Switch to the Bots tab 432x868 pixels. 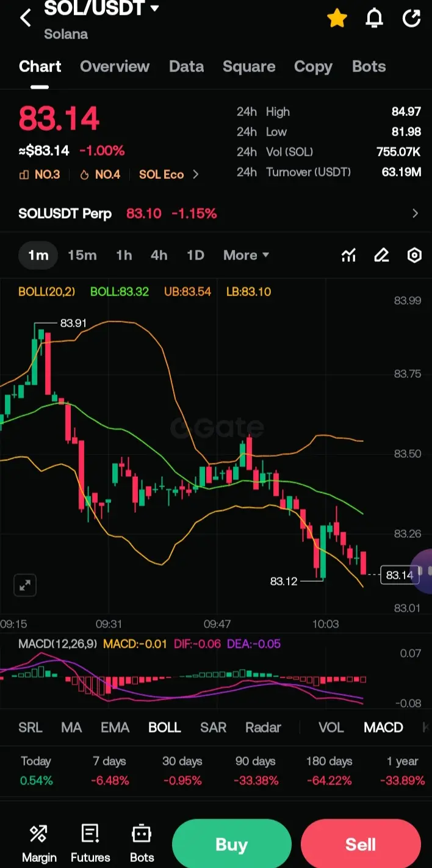pyautogui.click(x=369, y=67)
